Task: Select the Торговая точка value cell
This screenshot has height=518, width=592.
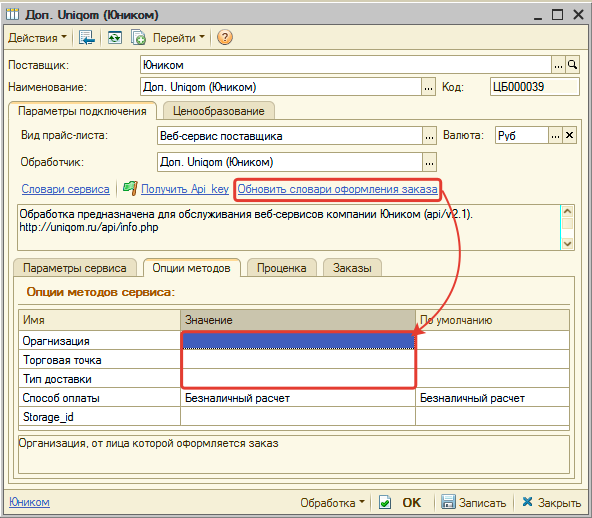Action: (298, 359)
